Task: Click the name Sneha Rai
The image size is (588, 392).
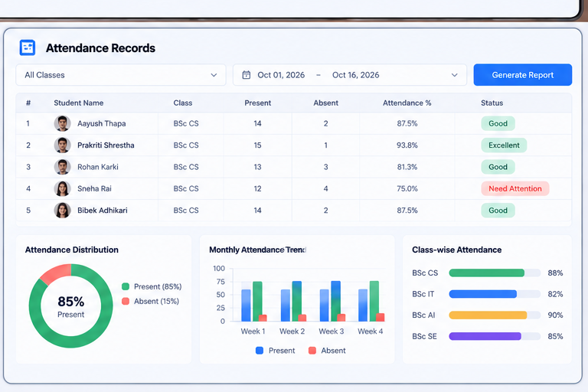Action: coord(94,188)
